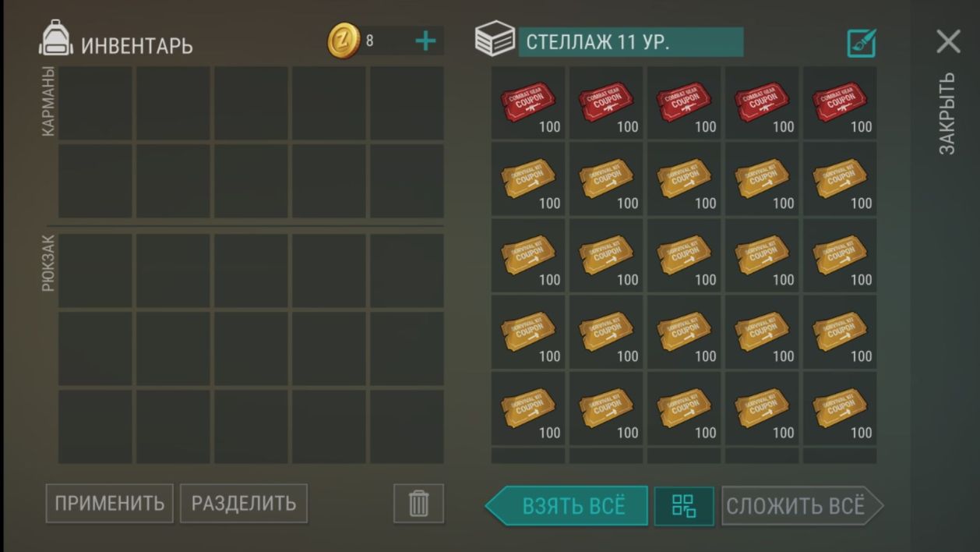Select the first yellow Survival Kit coupon in row two

(x=528, y=179)
